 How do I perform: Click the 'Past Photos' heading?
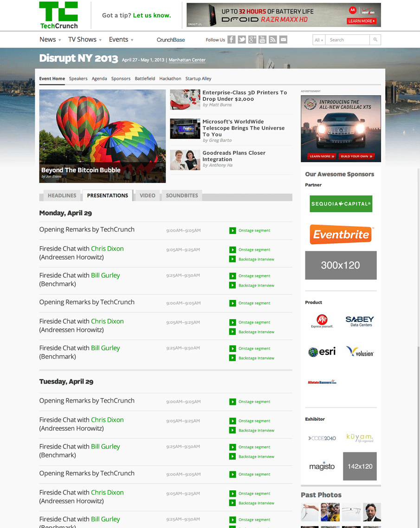coord(321,495)
